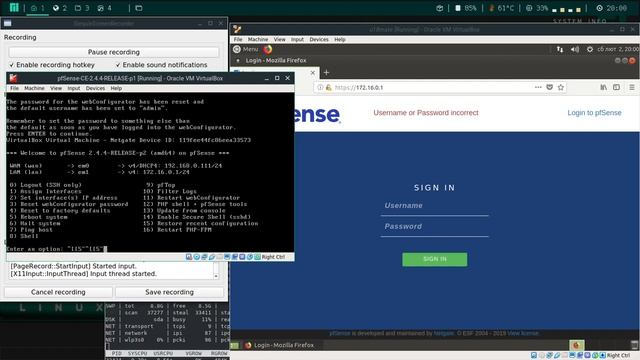Screen dimensions: 640x360
Task: Click the Username input field
Action: tap(434, 206)
